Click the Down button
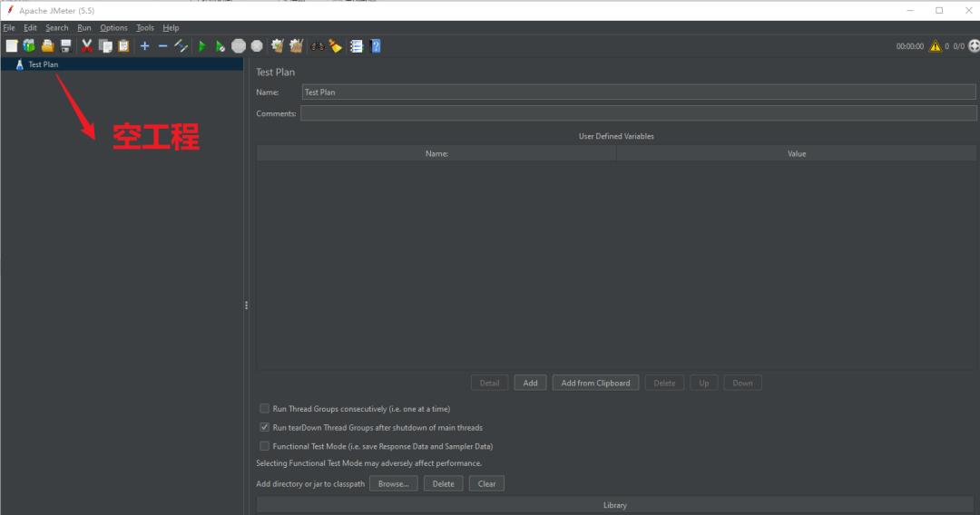 pos(742,383)
